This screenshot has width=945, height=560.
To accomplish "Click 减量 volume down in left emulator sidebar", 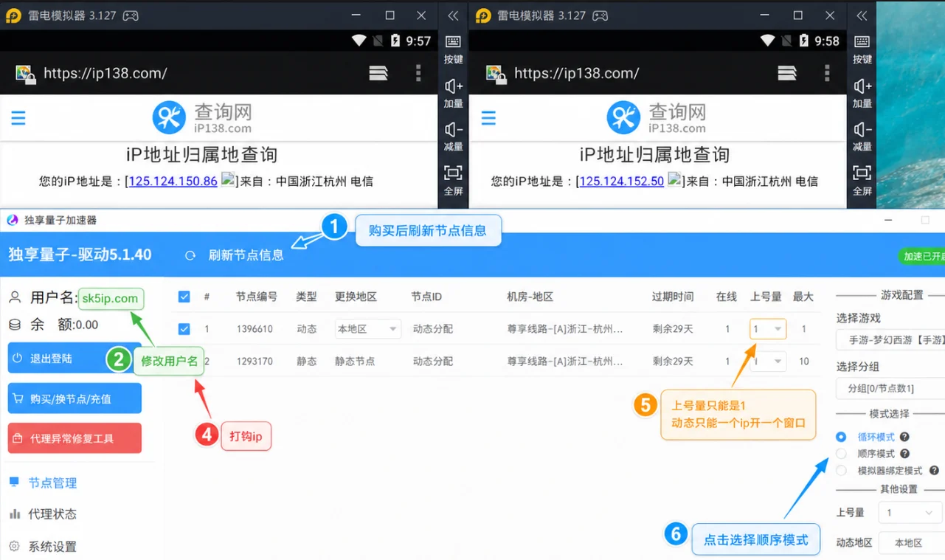I will (453, 136).
